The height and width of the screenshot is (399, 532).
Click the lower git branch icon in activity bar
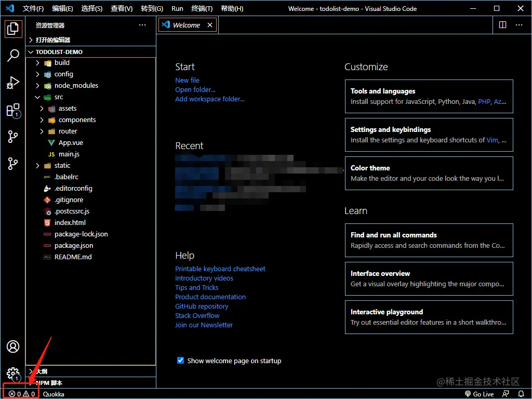pos(13,164)
